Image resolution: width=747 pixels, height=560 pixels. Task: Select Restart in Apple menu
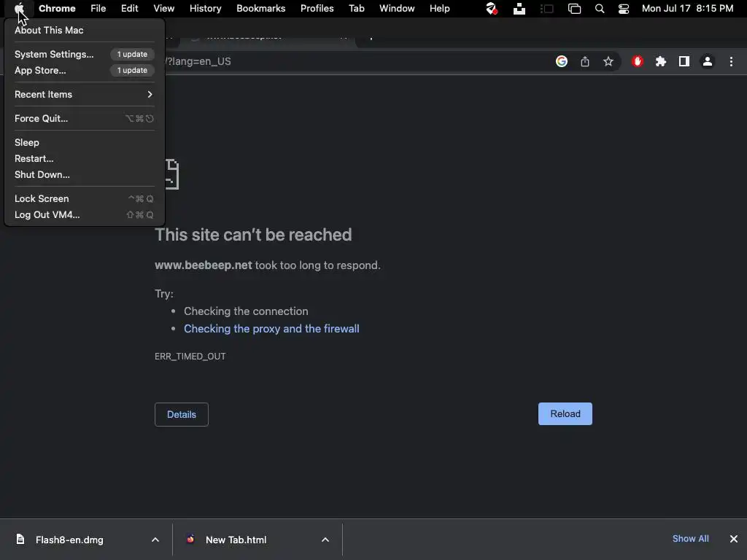[85, 158]
